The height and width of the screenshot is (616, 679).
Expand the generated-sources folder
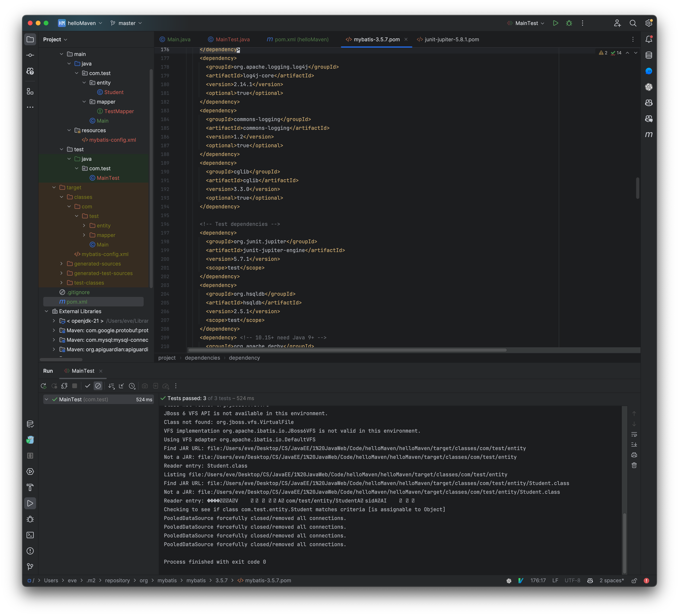click(62, 264)
